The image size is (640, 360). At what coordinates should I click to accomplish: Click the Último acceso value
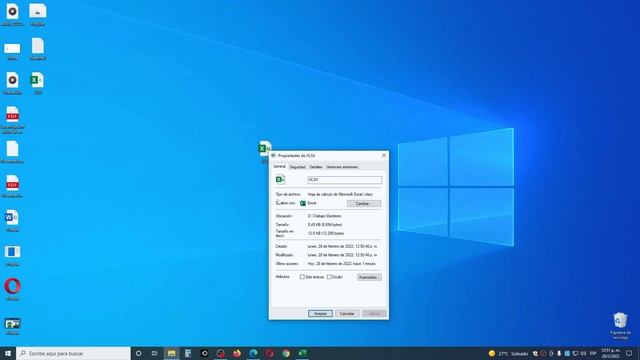pos(342,264)
